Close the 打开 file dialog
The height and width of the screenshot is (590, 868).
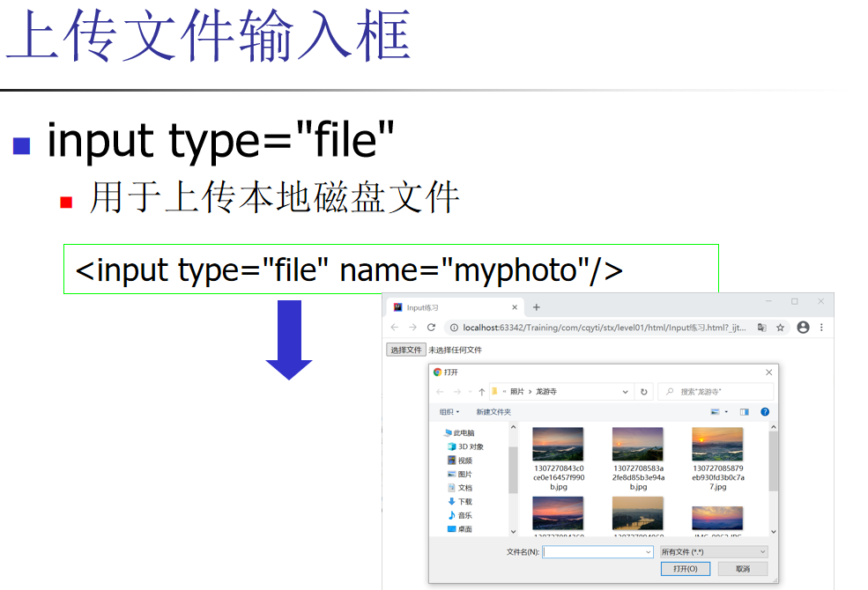(x=769, y=372)
